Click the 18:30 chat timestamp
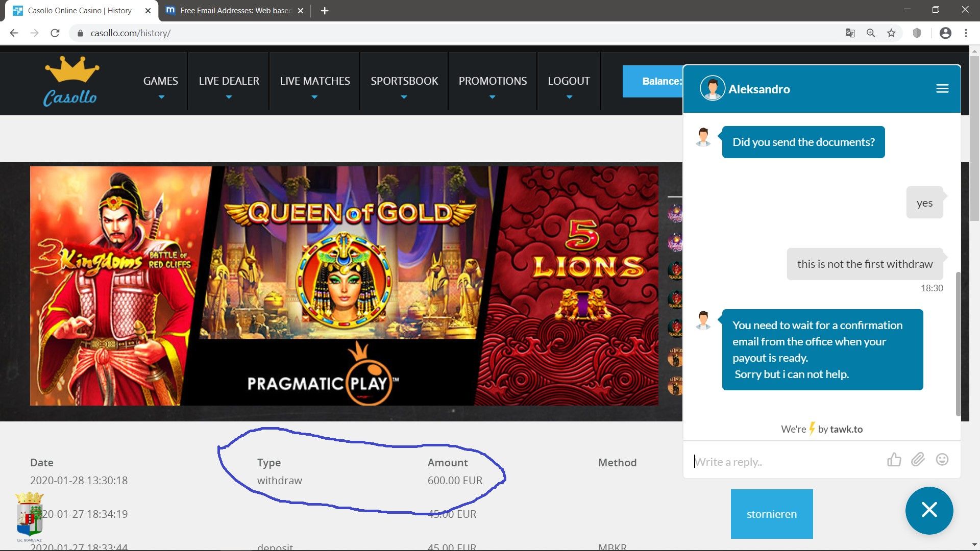 click(x=932, y=288)
